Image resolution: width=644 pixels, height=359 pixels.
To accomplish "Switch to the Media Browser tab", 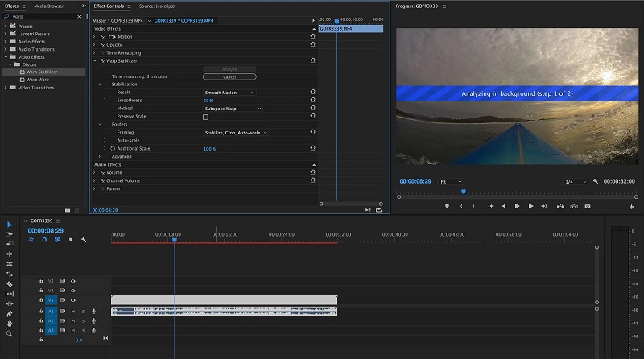I will (x=50, y=6).
